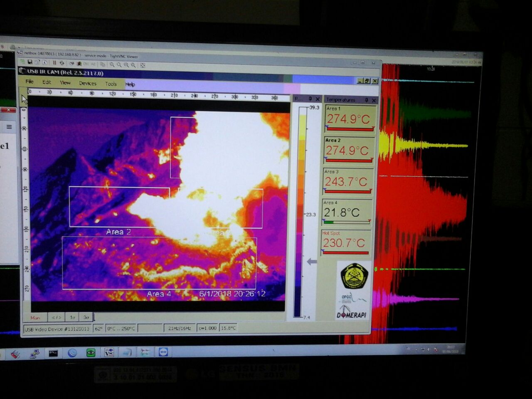Open the command prompt taskbar icon
Image resolution: width=532 pixels, height=399 pixels.
click(53, 353)
